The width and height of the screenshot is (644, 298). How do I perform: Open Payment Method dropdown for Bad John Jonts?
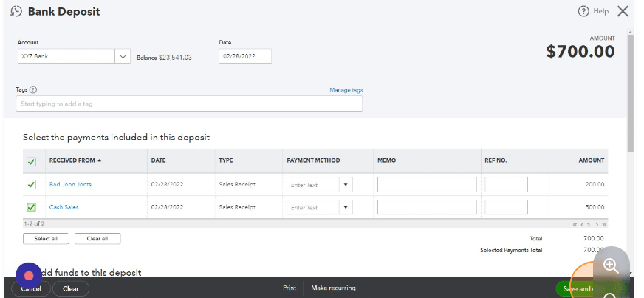(346, 185)
